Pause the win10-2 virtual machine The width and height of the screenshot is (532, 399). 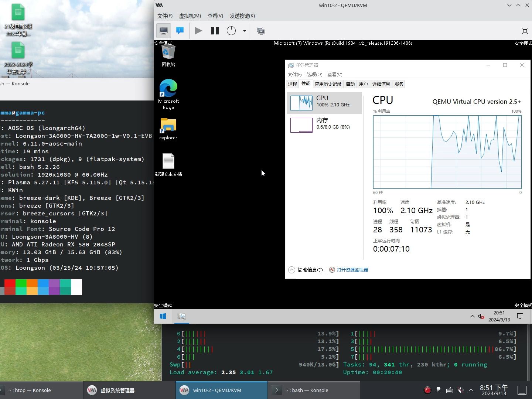coord(215,31)
